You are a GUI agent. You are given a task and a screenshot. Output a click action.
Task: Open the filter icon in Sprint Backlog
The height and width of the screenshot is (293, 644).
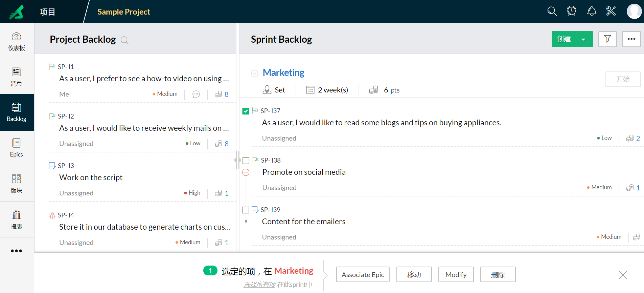[607, 39]
